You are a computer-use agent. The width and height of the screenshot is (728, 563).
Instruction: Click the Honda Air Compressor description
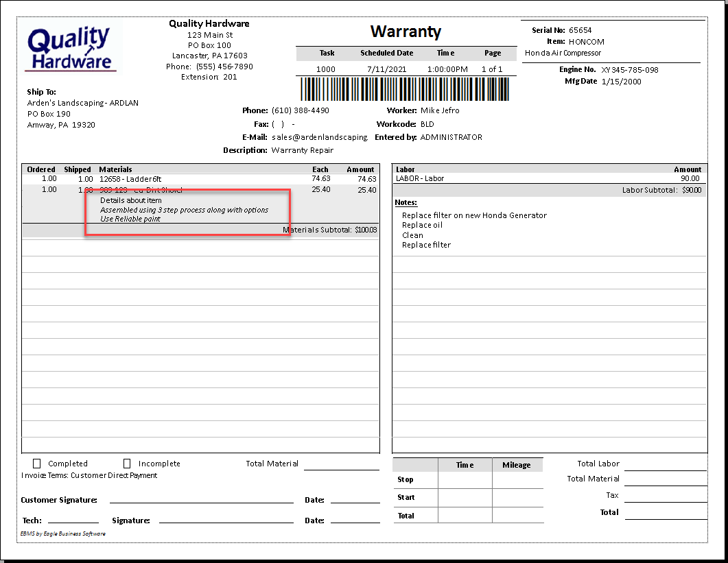point(563,53)
